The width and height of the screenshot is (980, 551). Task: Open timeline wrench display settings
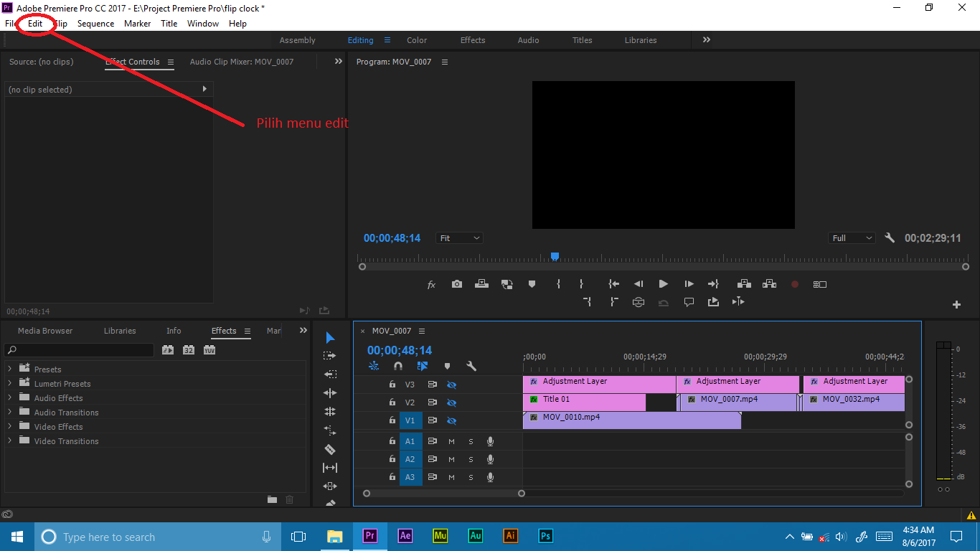point(471,366)
